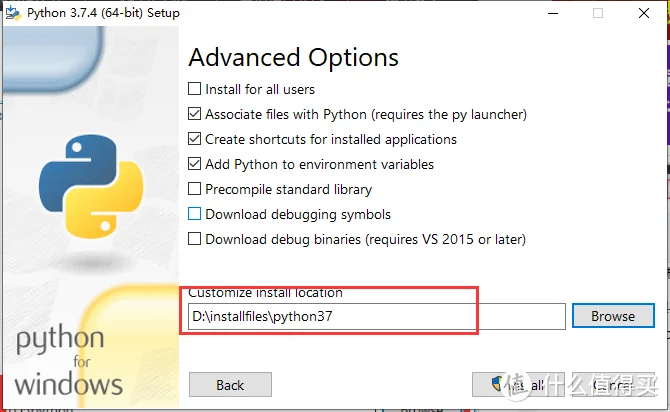This screenshot has height=412, width=670.
Task: Click the install location path field
Action: 377,317
